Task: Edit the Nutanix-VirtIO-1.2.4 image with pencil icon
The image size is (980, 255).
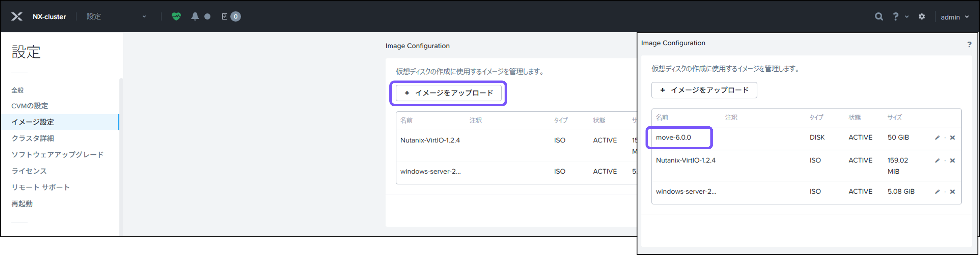Action: (937, 160)
